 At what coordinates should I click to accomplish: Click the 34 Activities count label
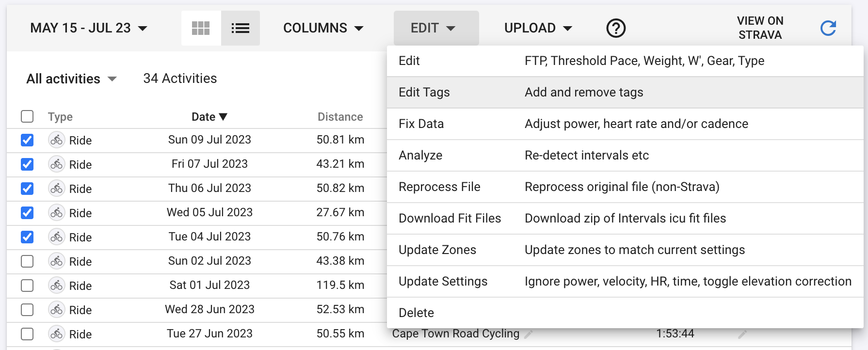pyautogui.click(x=180, y=79)
